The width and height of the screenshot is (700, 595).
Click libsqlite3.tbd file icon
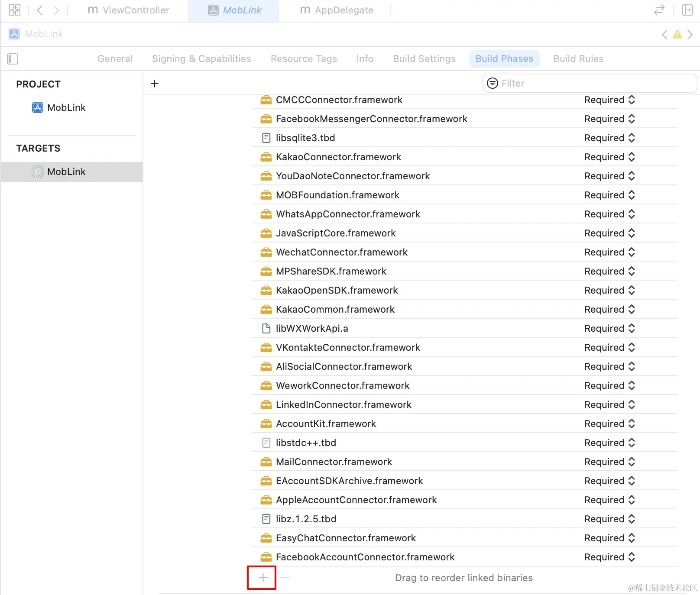266,138
